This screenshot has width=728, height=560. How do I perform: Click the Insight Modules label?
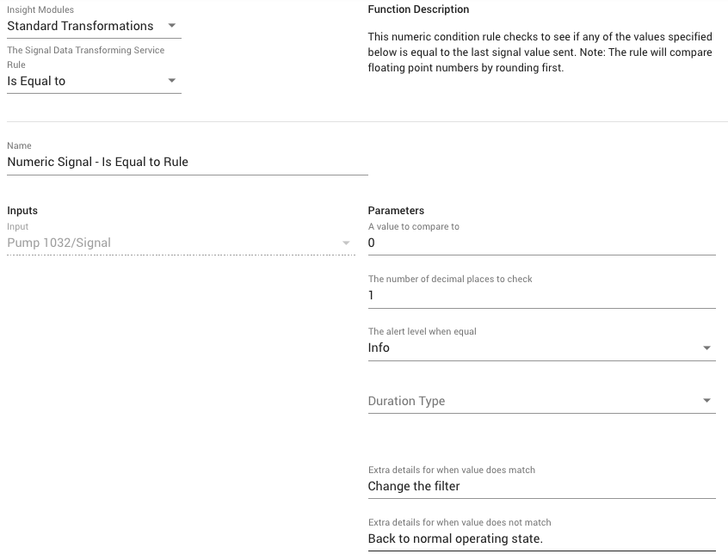click(41, 9)
